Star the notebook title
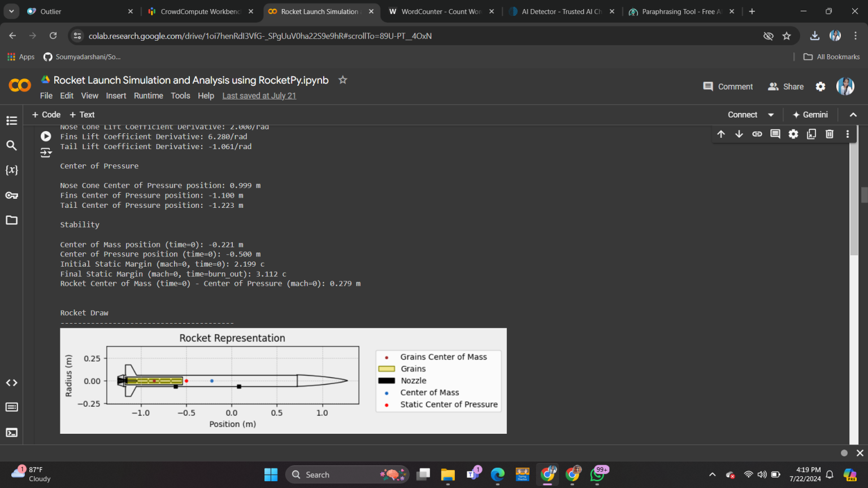This screenshot has height=488, width=868. coord(342,80)
